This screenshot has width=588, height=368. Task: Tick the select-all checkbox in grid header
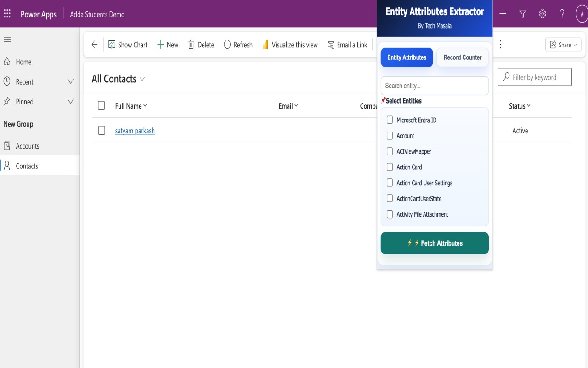tap(102, 106)
